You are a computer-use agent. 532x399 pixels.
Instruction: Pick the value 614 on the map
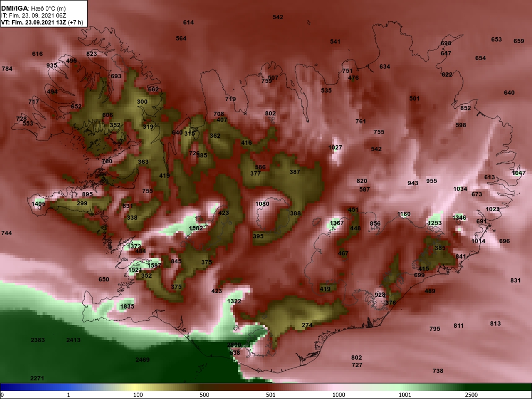188,22
